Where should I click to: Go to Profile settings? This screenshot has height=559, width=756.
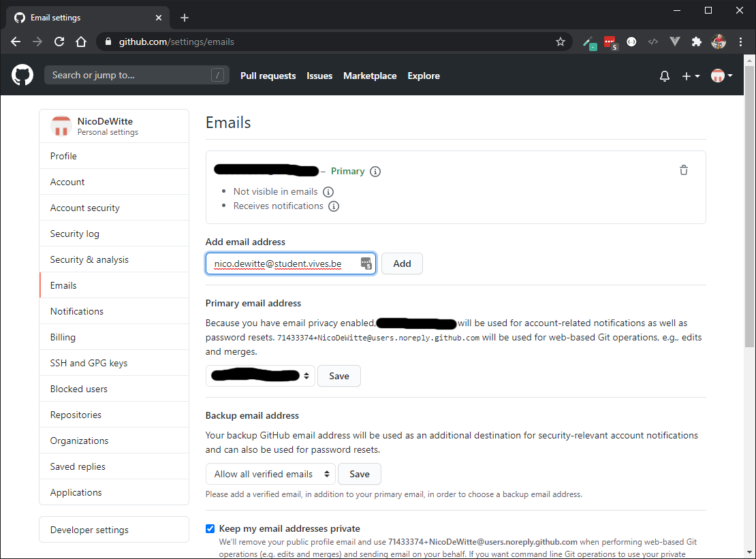click(x=114, y=156)
